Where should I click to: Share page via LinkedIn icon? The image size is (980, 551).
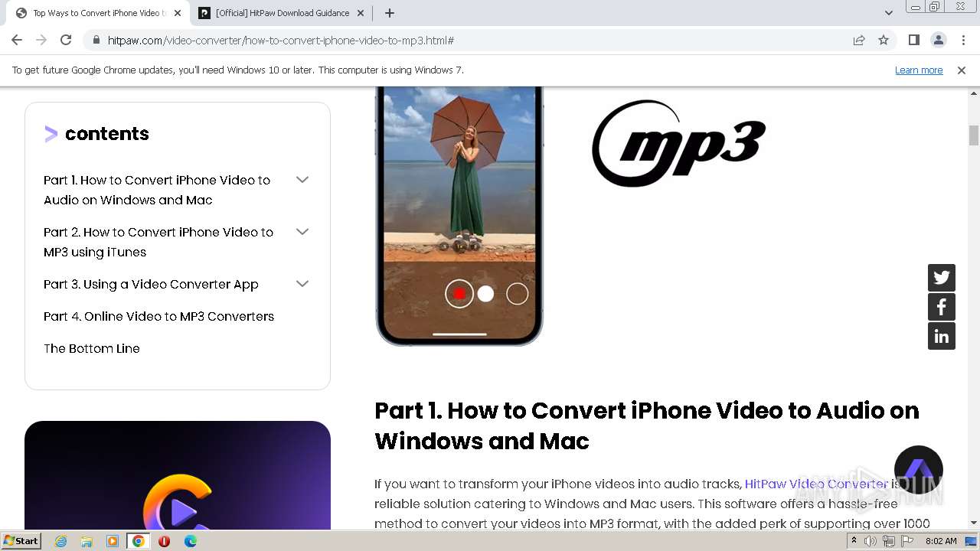pos(942,336)
